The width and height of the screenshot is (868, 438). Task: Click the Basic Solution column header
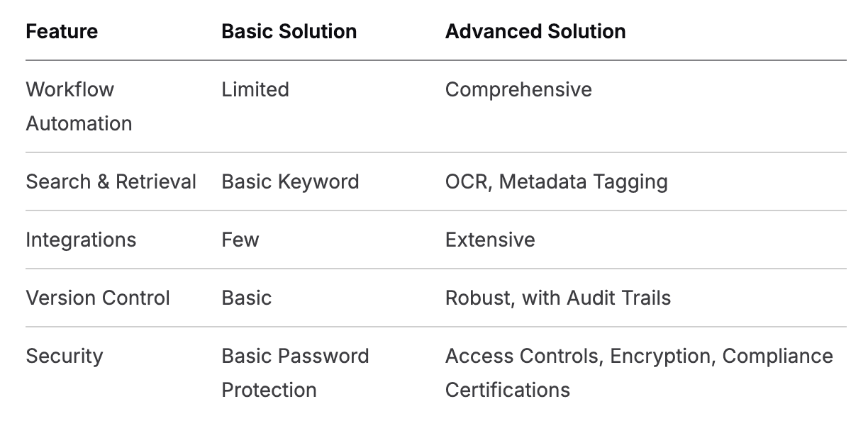click(289, 31)
